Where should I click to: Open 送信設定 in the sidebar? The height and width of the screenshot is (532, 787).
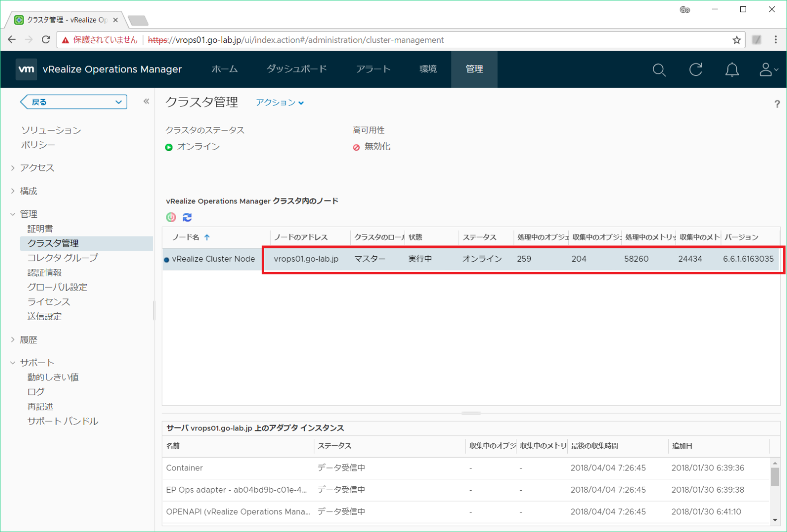[x=44, y=316]
